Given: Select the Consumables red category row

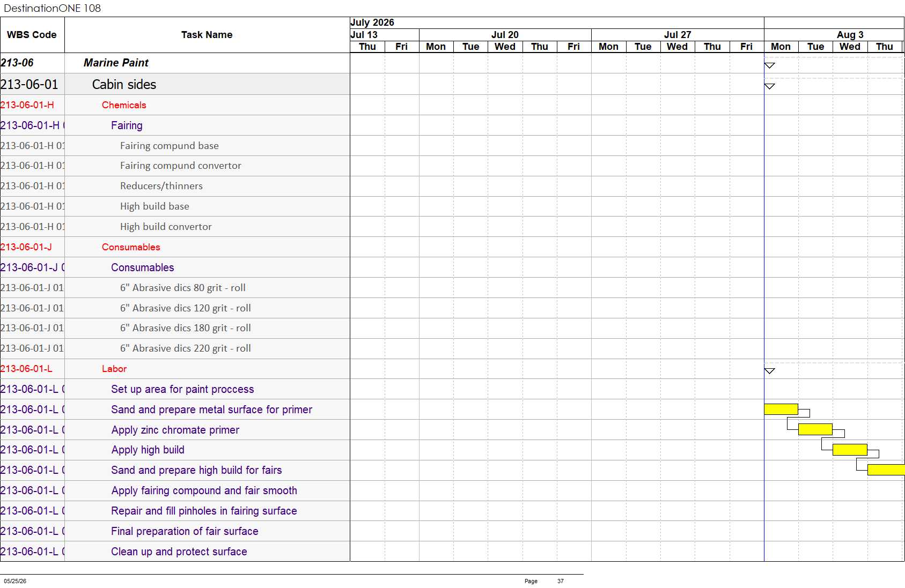Looking at the screenshot, I should tap(175, 247).
